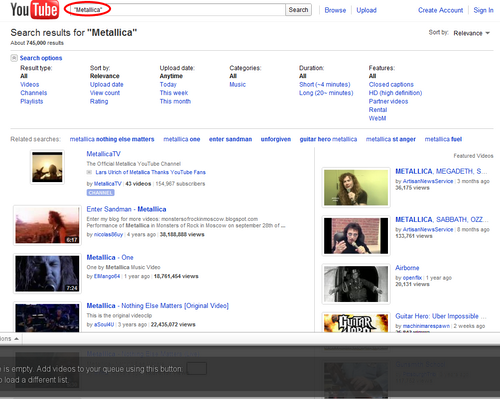
Task: Click the search box containing Metallica
Action: 178,10
